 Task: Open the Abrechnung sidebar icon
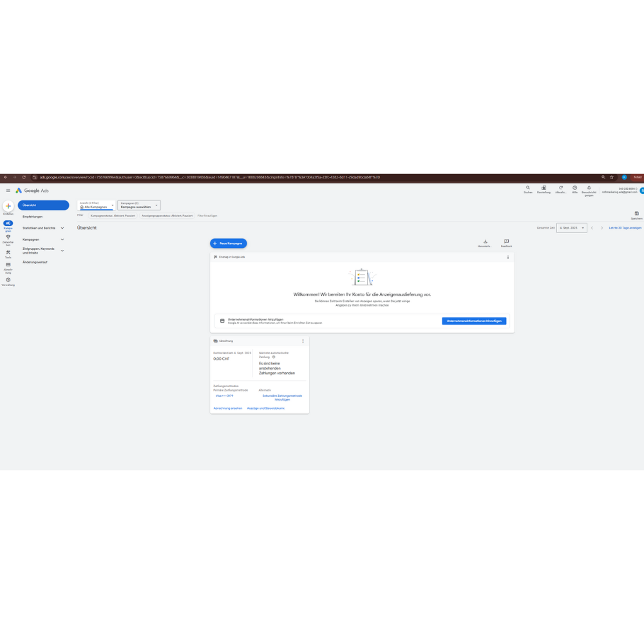(8, 265)
